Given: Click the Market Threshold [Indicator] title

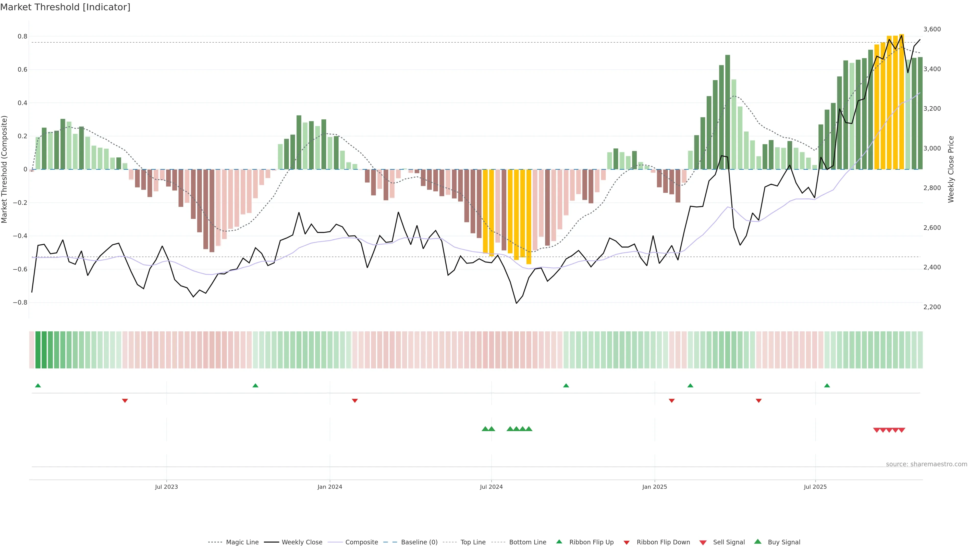Looking at the screenshot, I should (65, 7).
